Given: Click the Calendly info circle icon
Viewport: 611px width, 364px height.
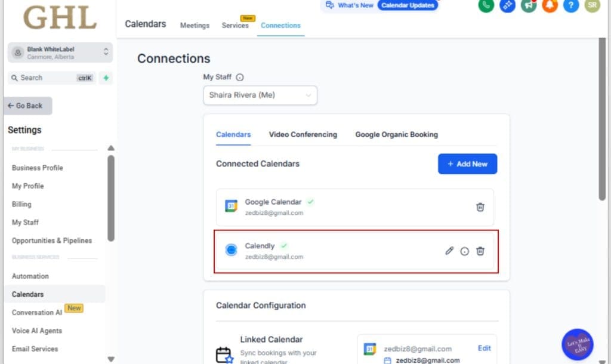Looking at the screenshot, I should [x=465, y=251].
